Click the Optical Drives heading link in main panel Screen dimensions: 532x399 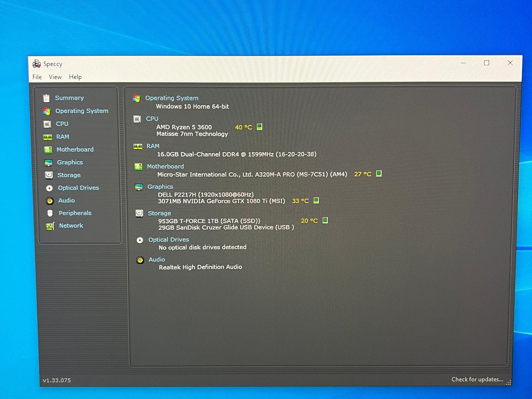click(x=169, y=240)
